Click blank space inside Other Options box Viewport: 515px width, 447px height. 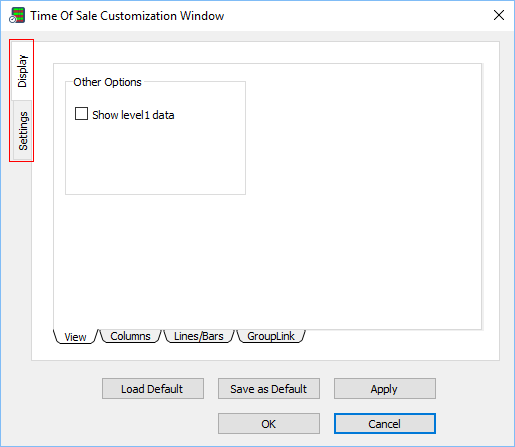pyautogui.click(x=155, y=158)
